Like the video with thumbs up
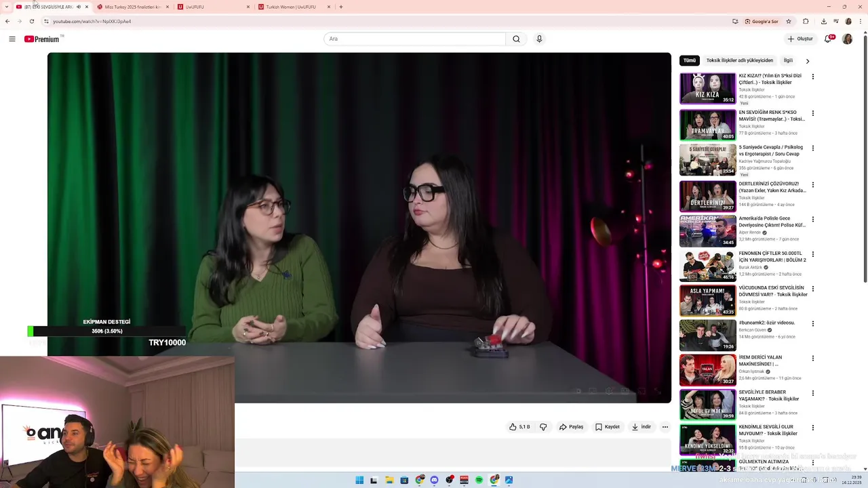This screenshot has height=488, width=868. click(x=519, y=427)
